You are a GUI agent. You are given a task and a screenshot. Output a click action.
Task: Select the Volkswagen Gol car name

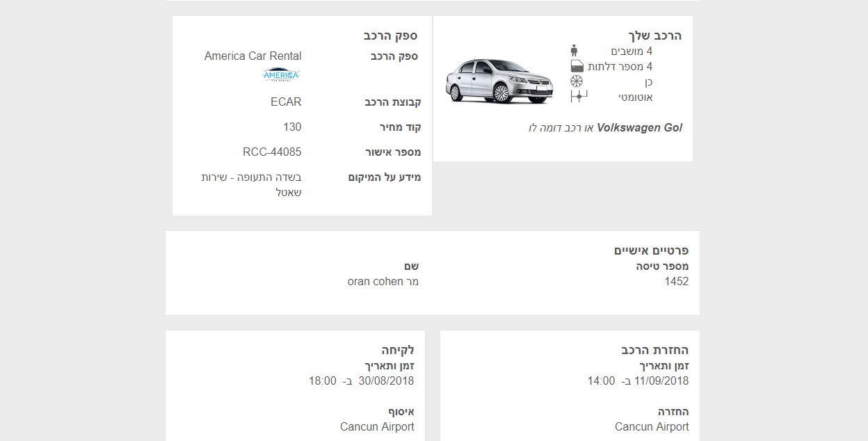tap(640, 128)
